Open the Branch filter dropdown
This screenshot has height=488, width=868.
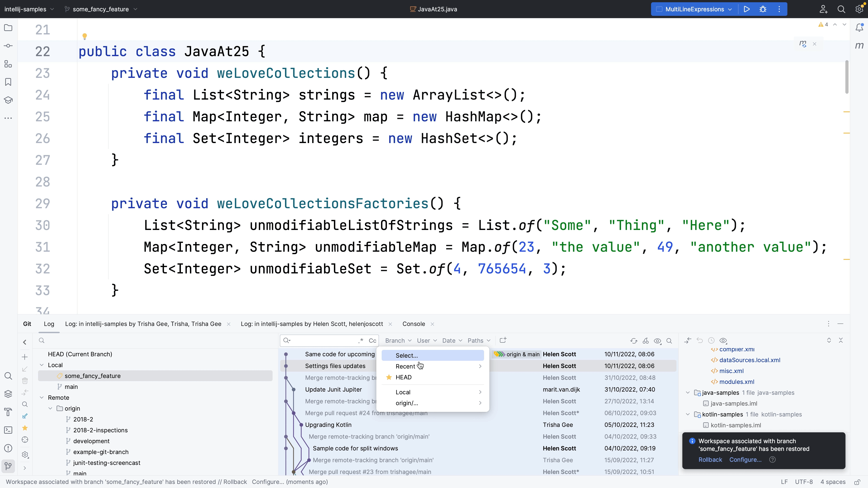[x=398, y=340]
